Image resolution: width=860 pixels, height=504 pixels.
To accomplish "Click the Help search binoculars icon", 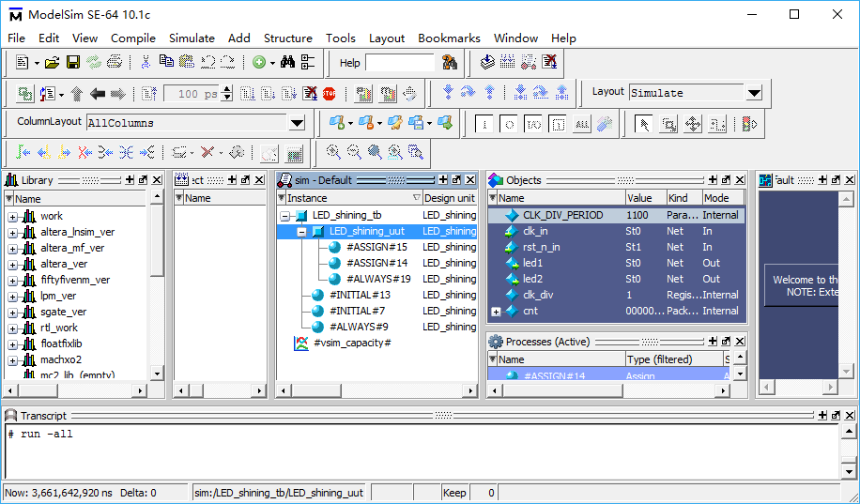I will pyautogui.click(x=450, y=63).
